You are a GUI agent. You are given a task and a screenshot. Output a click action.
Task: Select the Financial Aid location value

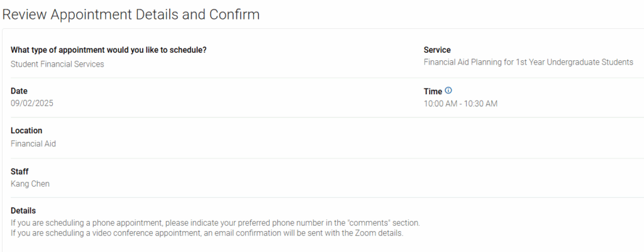pyautogui.click(x=33, y=144)
